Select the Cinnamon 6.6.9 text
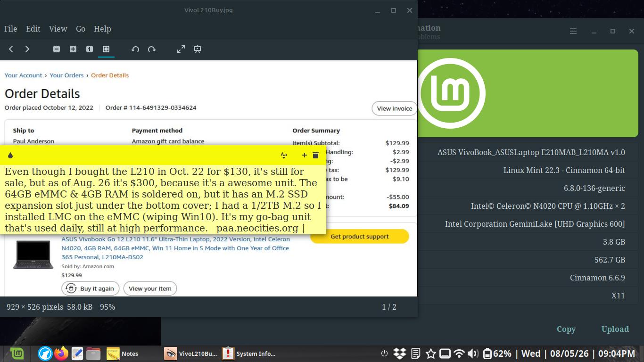Image resolution: width=644 pixels, height=362 pixels. [x=597, y=278]
